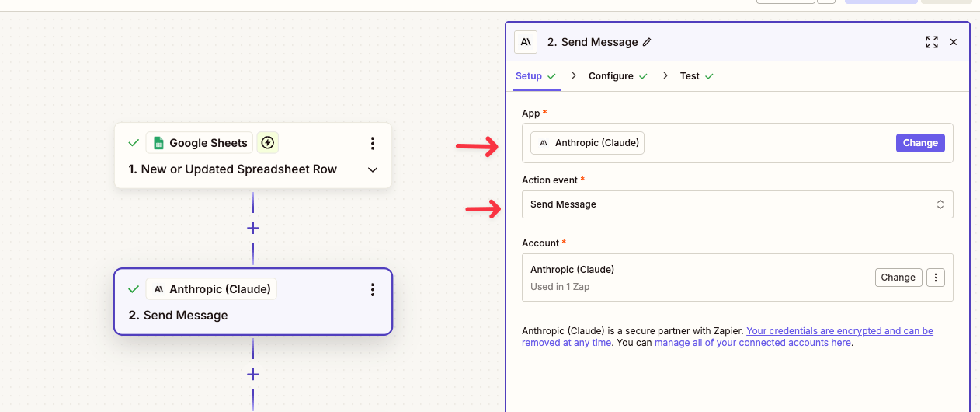Add a step after Send Message step
The image size is (980, 412).
[x=252, y=375]
